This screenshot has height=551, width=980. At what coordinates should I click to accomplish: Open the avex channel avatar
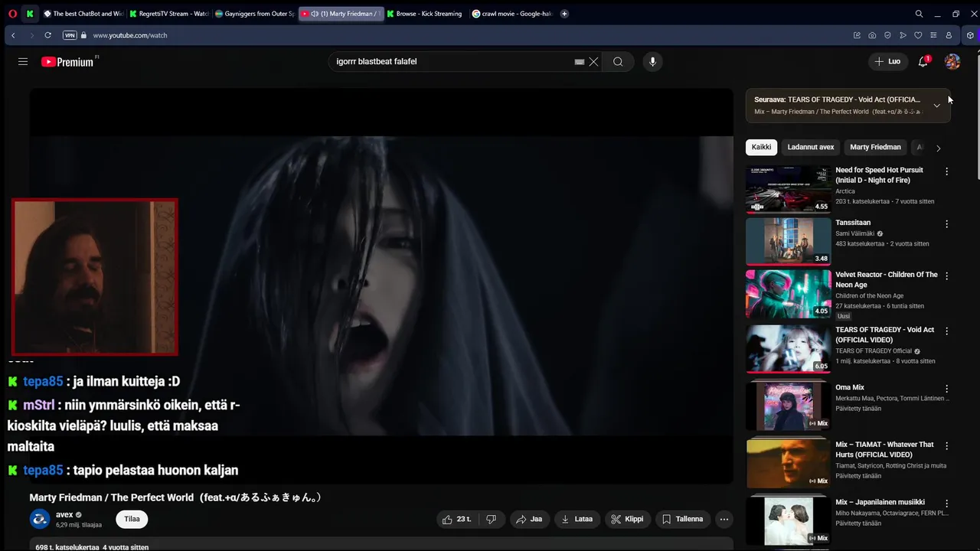coord(40,519)
